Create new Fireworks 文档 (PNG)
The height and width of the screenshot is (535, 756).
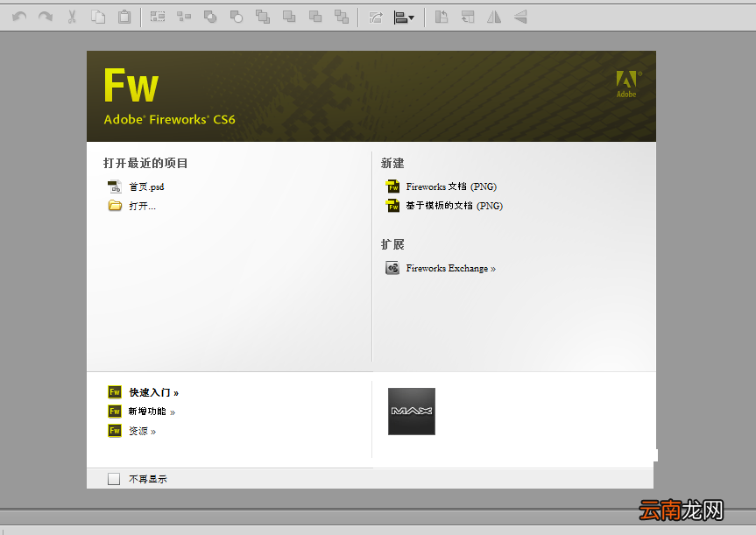[451, 187]
